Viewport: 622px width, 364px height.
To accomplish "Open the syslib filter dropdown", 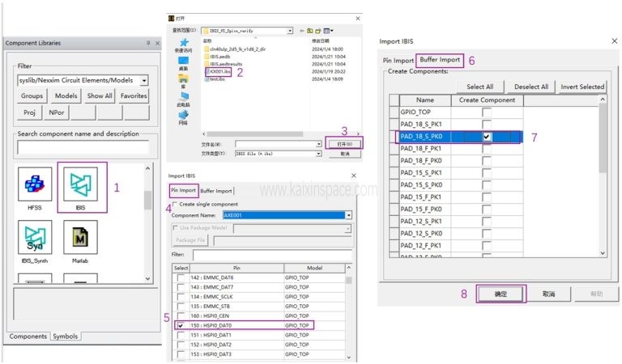I will pos(143,81).
